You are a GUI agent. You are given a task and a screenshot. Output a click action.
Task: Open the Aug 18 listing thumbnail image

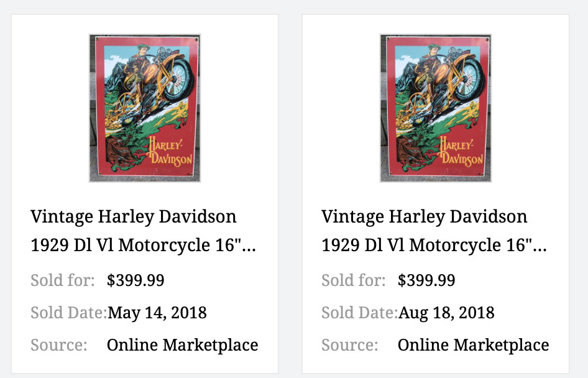coord(436,108)
